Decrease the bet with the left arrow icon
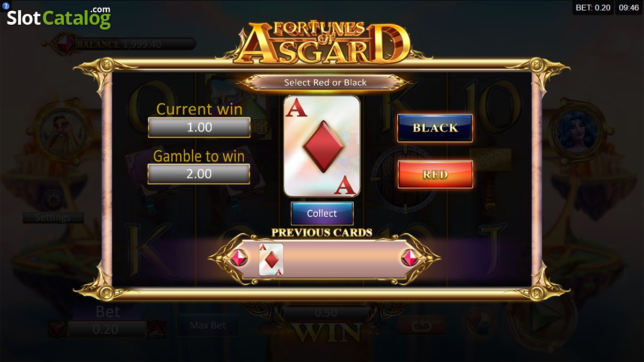The width and height of the screenshot is (644, 362). 56,329
